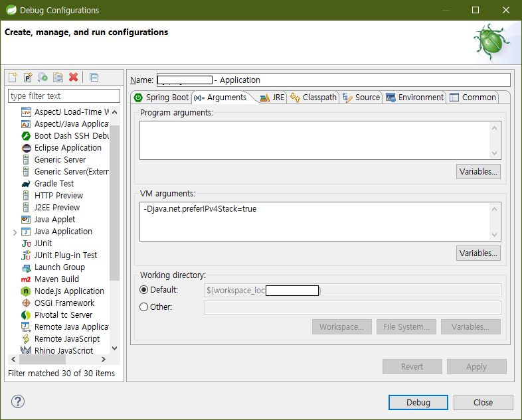Viewport: 522px width, 420px height.
Task: Select the J2EE Preview item
Action: click(57, 208)
